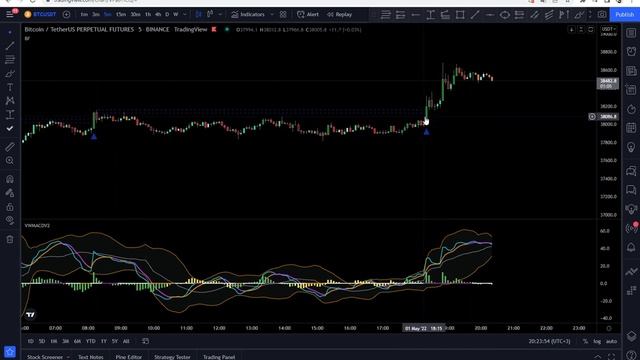Open the object tree layers icon
Screen dimensions: 640x360
631,336
